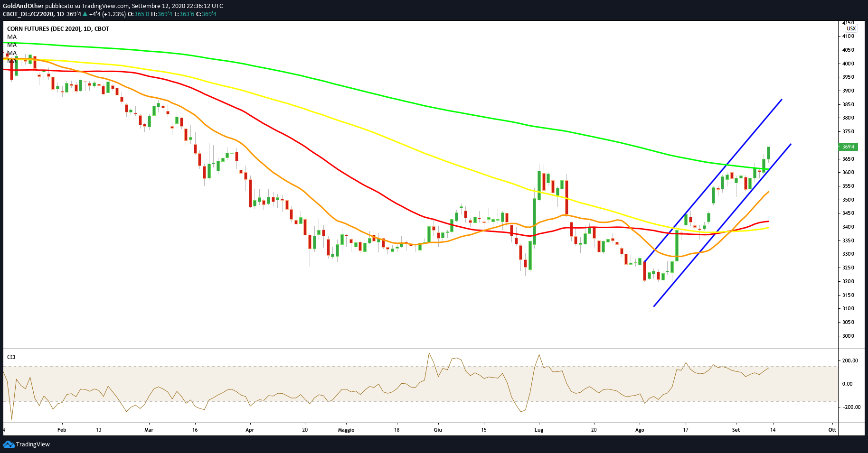868x453 pixels.
Task: Click the Apr date label on time axis
Action: tap(250, 430)
